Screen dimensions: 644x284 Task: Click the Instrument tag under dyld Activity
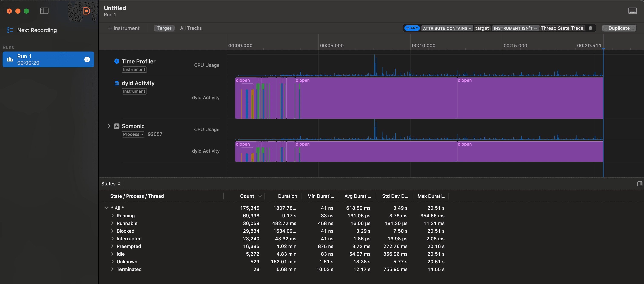click(134, 92)
